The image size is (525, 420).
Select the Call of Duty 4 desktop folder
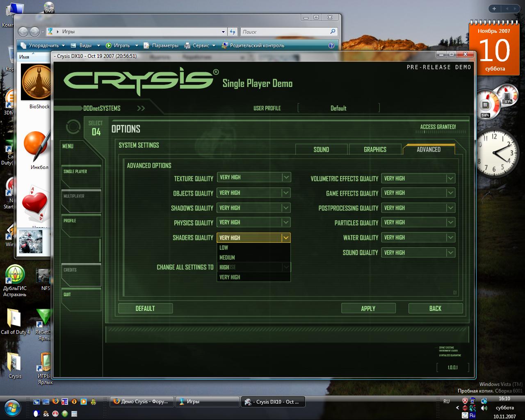tap(15, 322)
